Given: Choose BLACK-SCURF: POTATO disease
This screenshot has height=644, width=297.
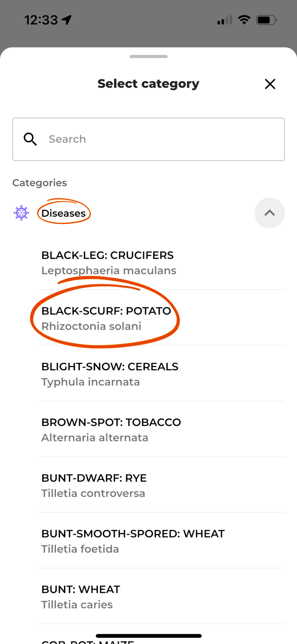Looking at the screenshot, I should 162,318.
